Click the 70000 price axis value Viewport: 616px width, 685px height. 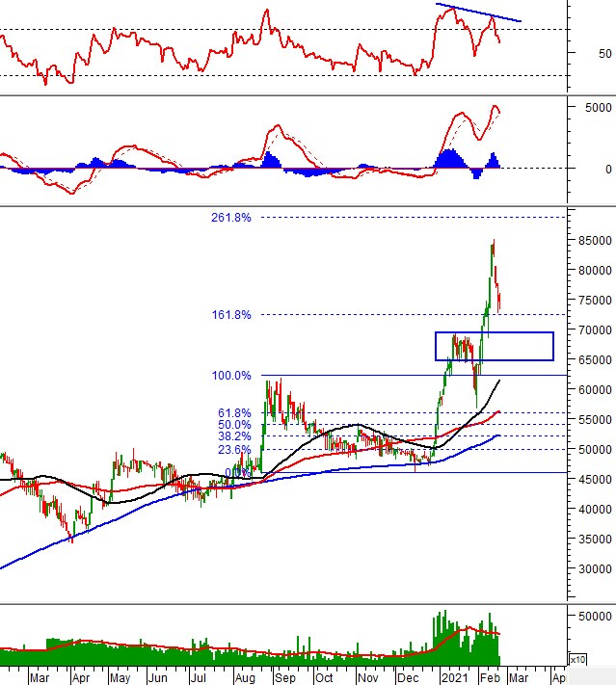point(595,330)
